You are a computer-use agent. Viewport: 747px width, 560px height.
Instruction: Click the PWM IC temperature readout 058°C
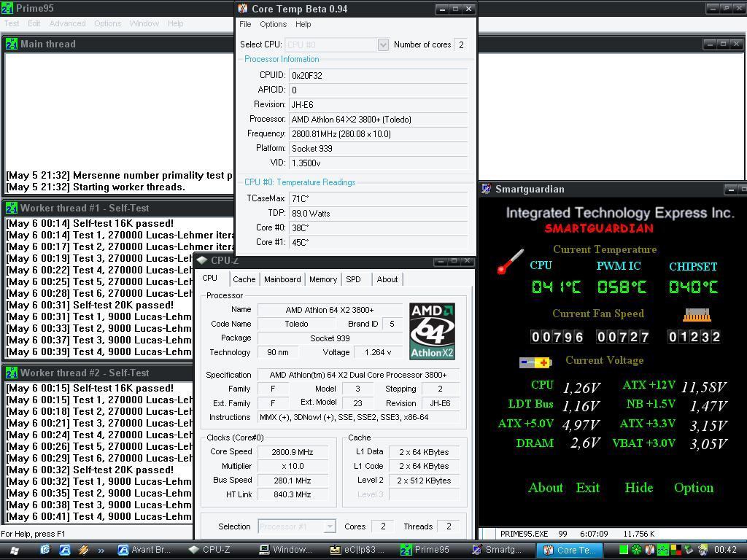[x=622, y=287]
